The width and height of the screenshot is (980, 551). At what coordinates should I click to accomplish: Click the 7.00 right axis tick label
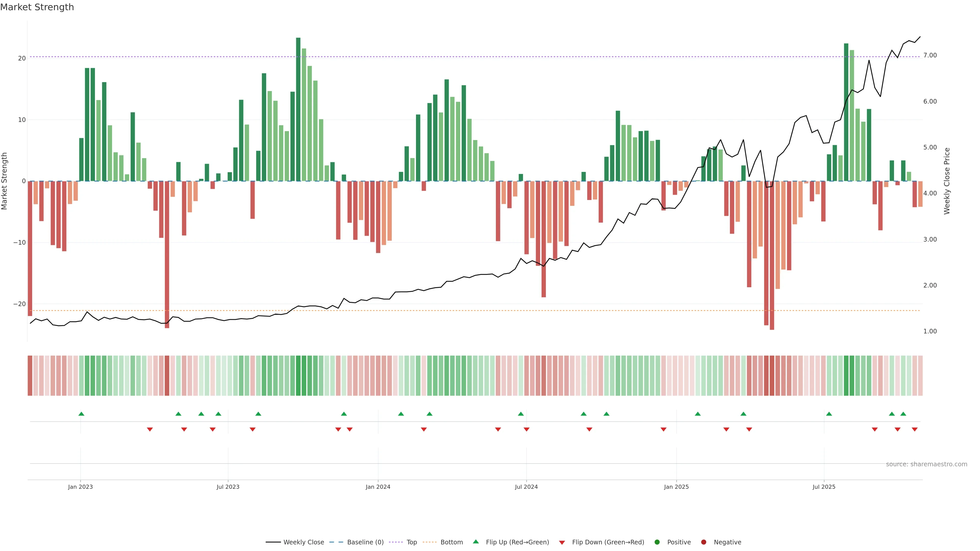[x=930, y=56]
